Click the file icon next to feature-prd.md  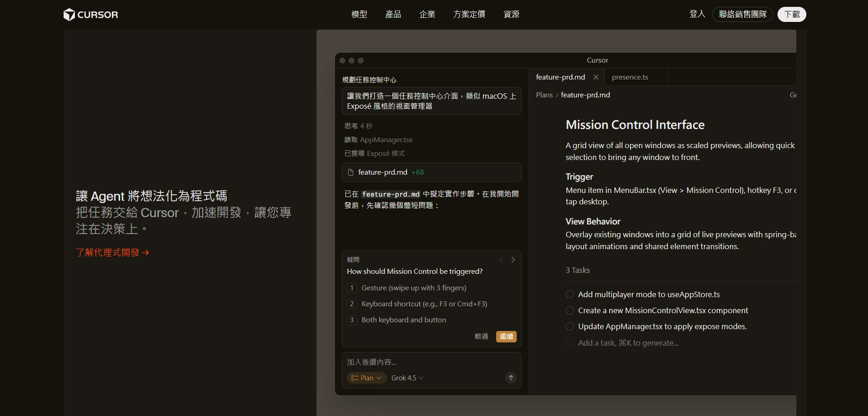point(351,172)
